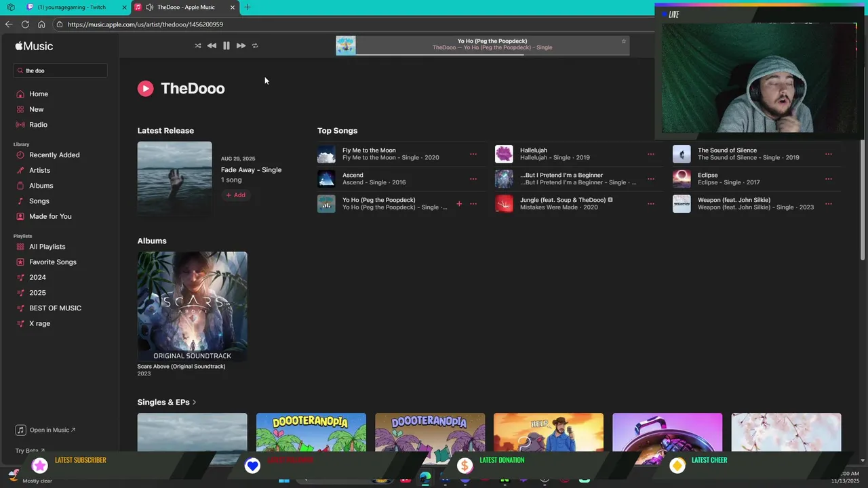Open more options for Ascend

point(473,179)
